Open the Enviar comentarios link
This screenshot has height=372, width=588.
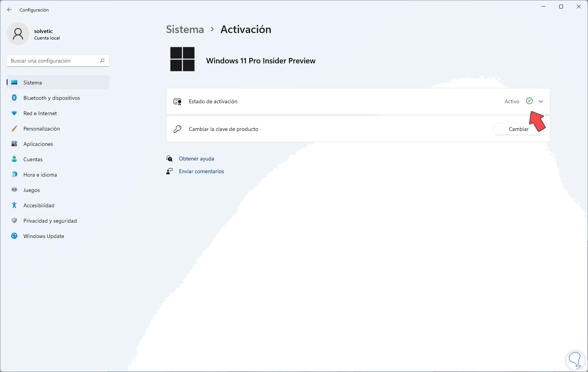click(x=201, y=171)
